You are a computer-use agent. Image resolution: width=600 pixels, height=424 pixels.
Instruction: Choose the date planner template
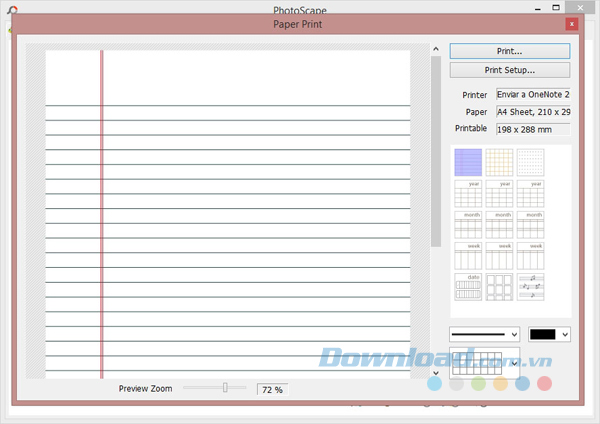tap(468, 287)
